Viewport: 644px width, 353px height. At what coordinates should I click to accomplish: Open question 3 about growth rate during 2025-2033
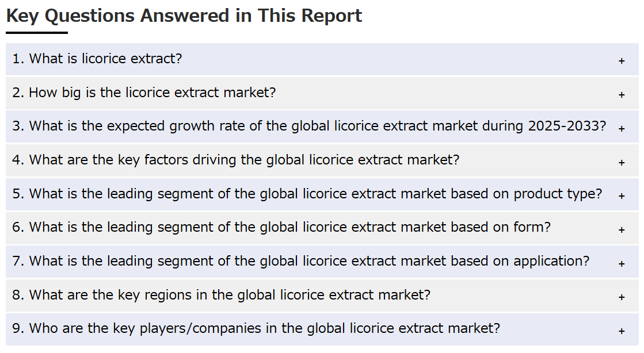tap(322, 126)
